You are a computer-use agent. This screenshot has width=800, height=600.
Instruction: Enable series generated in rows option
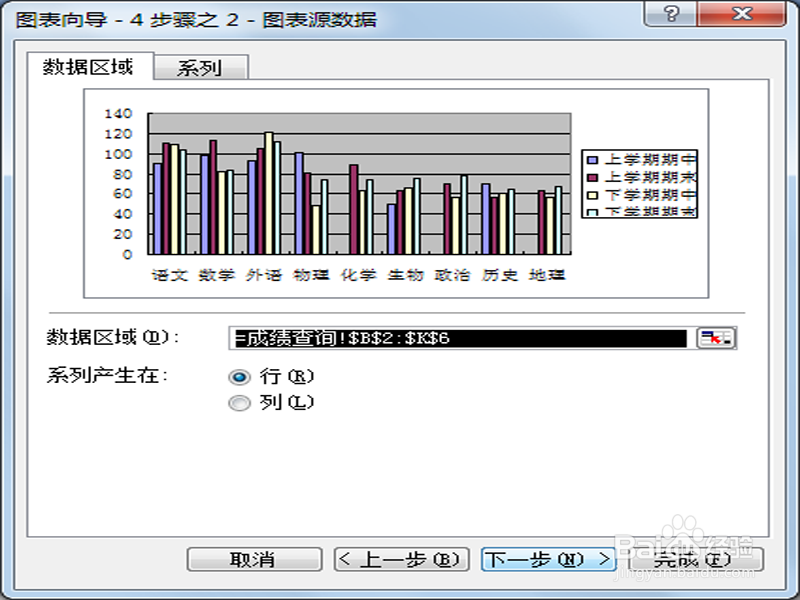239,377
